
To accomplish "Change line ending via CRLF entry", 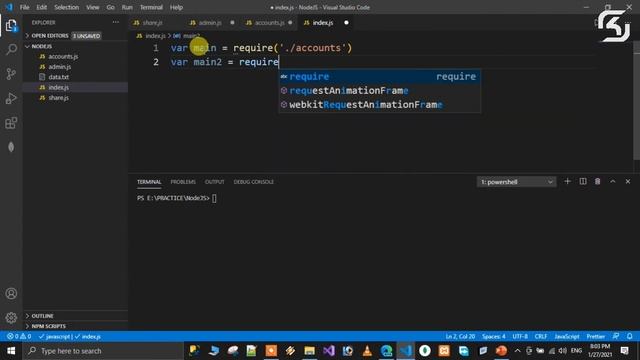I will [x=541, y=337].
